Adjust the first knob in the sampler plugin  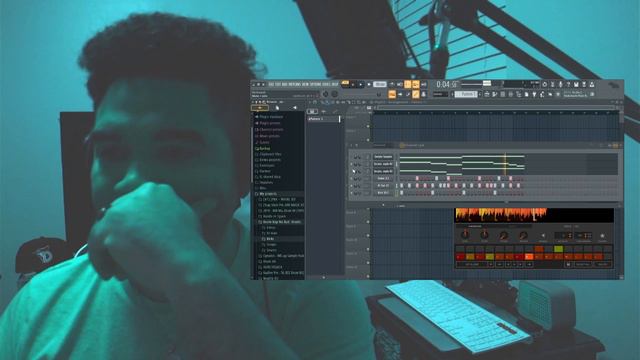coord(464,235)
